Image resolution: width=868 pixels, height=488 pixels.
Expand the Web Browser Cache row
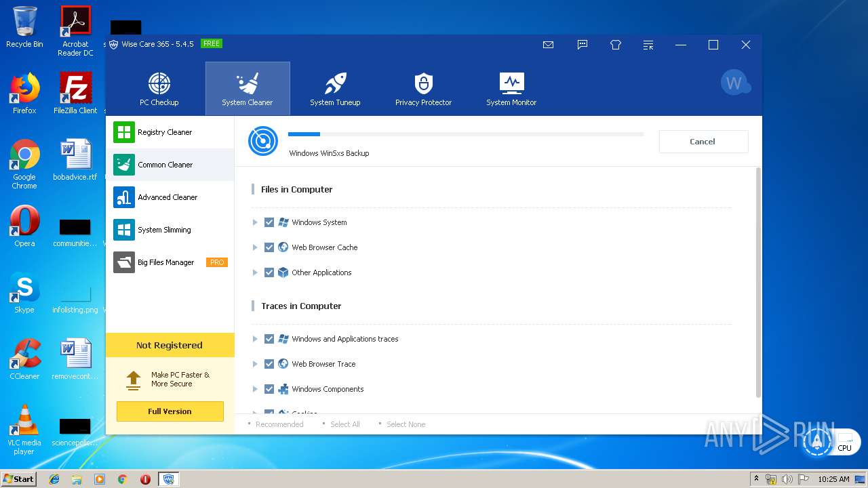[255, 247]
